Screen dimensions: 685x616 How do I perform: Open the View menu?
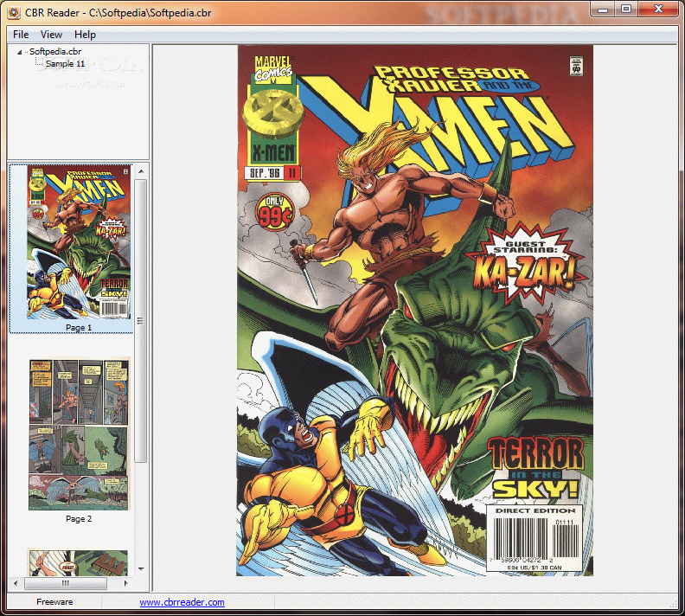click(x=51, y=35)
